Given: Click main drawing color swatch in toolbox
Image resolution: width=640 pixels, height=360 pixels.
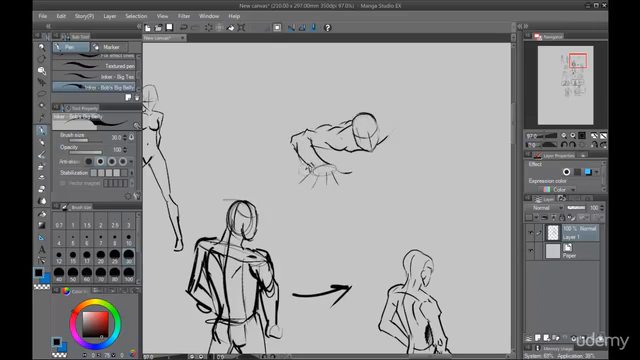Looking at the screenshot, I should 38,273.
